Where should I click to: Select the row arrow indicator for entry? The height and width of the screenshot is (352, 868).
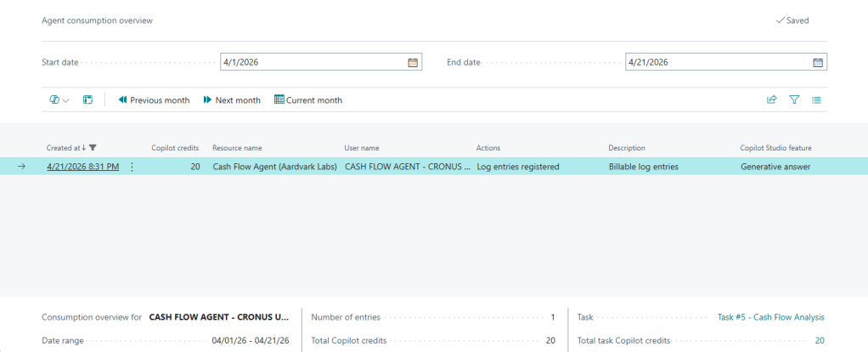coord(21,167)
